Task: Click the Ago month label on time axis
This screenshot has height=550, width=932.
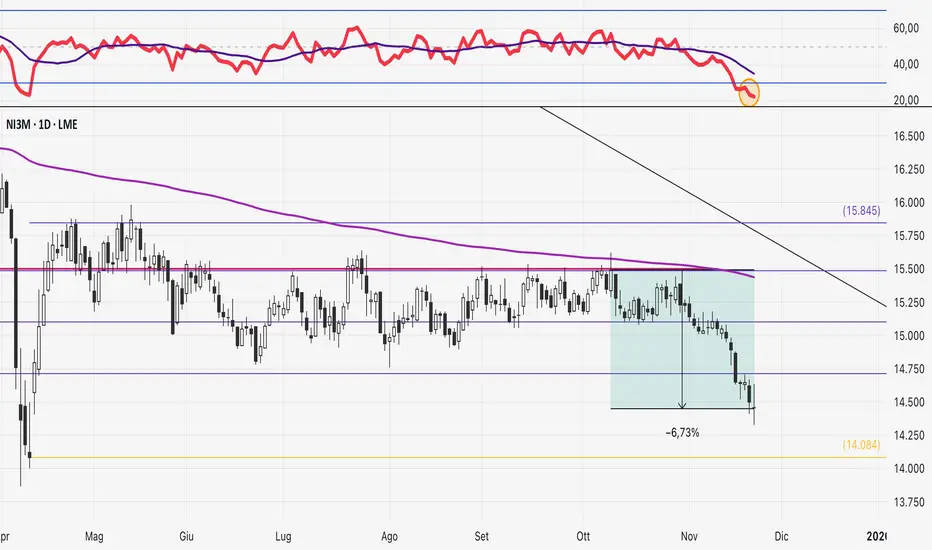Action: click(389, 536)
